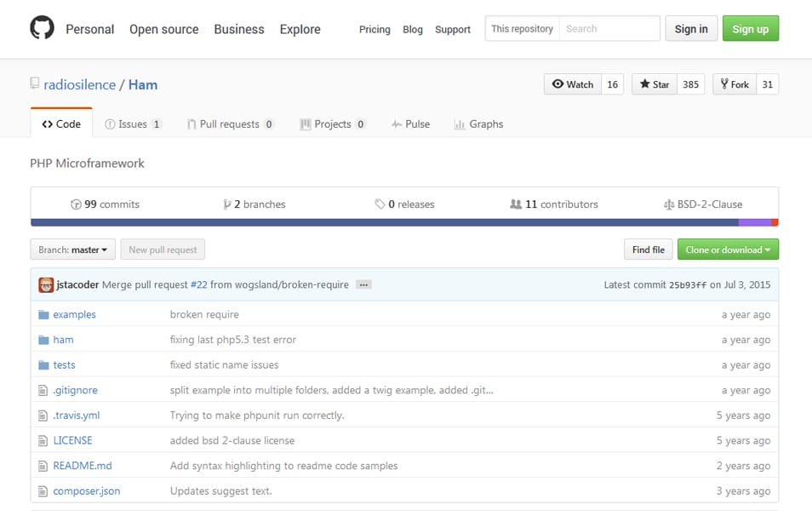Open the .travis.yml file
This screenshot has width=812, height=511.
[76, 416]
